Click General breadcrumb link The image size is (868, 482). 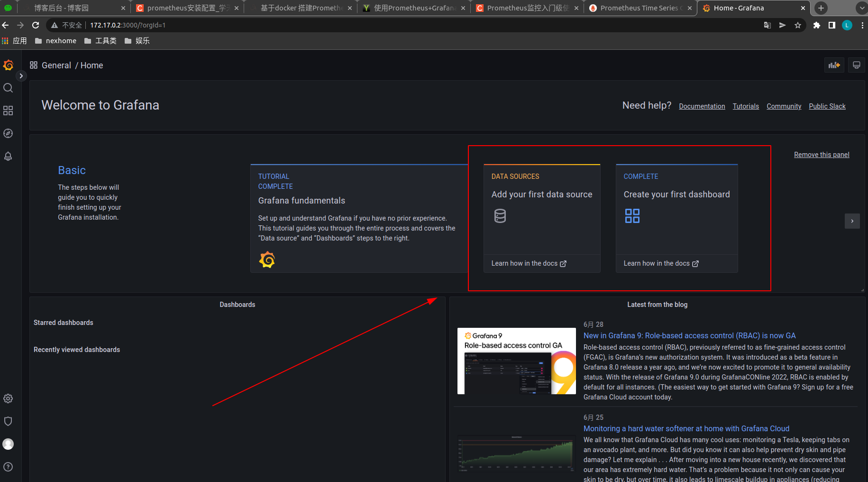(x=56, y=65)
